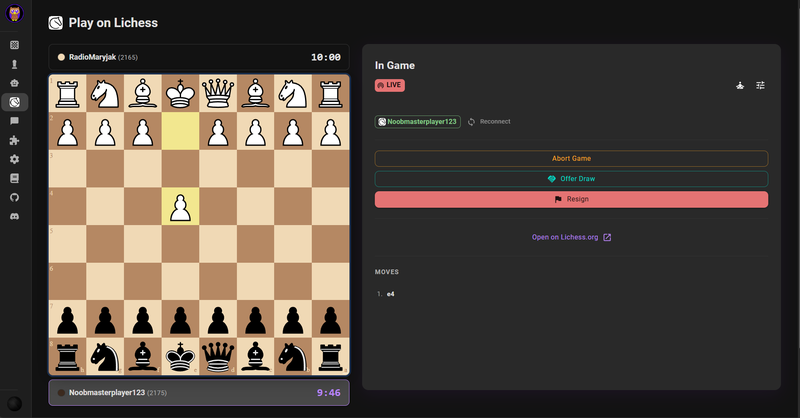The height and width of the screenshot is (418, 800).
Task: Select the white rook on a1
Action: tap(331, 94)
